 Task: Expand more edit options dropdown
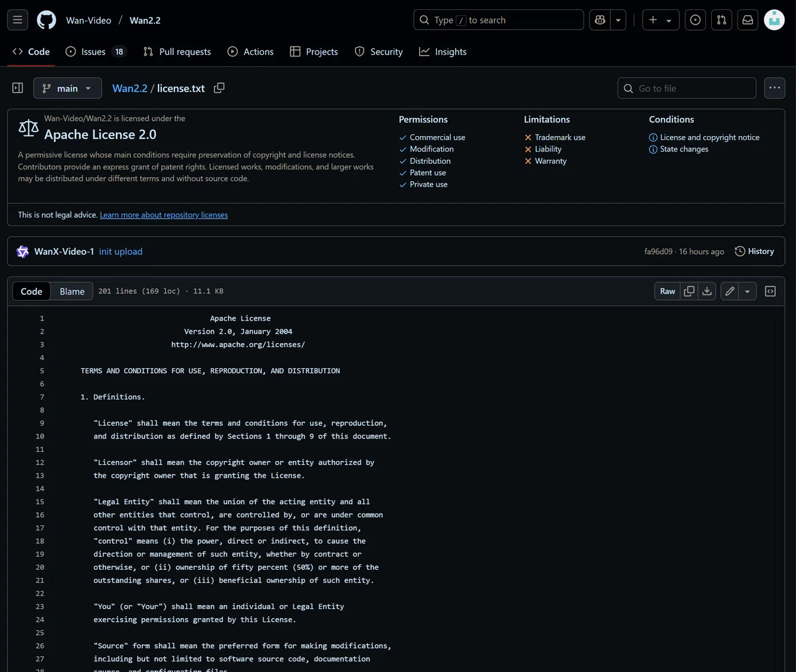pyautogui.click(x=748, y=291)
